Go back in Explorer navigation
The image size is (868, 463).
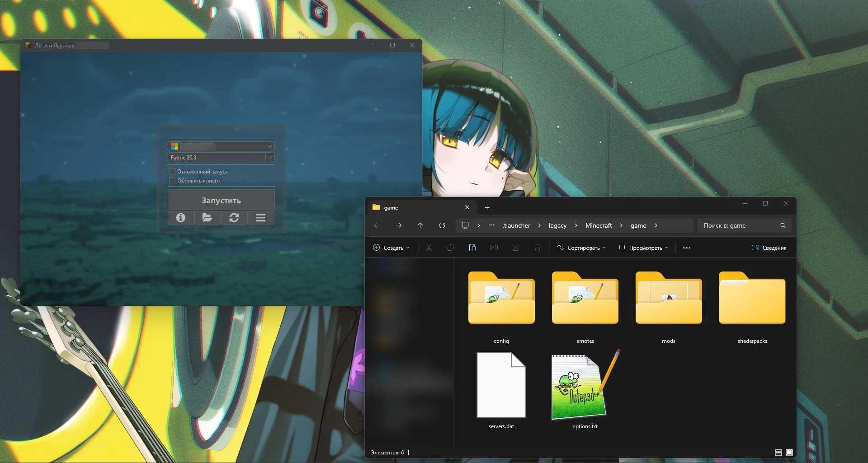click(x=377, y=225)
